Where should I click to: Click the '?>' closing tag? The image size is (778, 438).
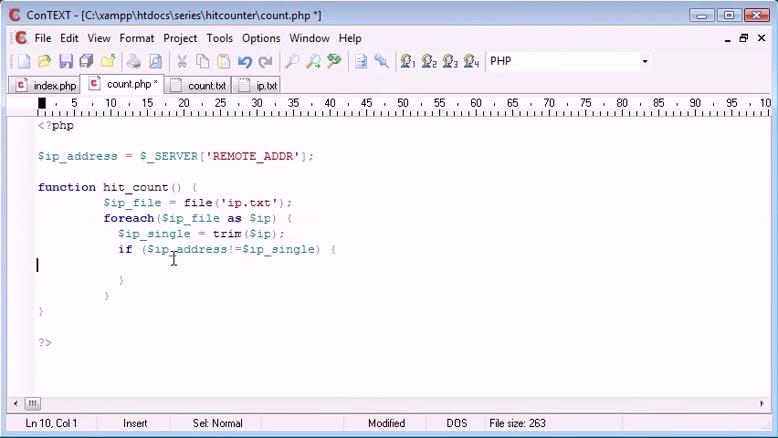[x=45, y=342]
